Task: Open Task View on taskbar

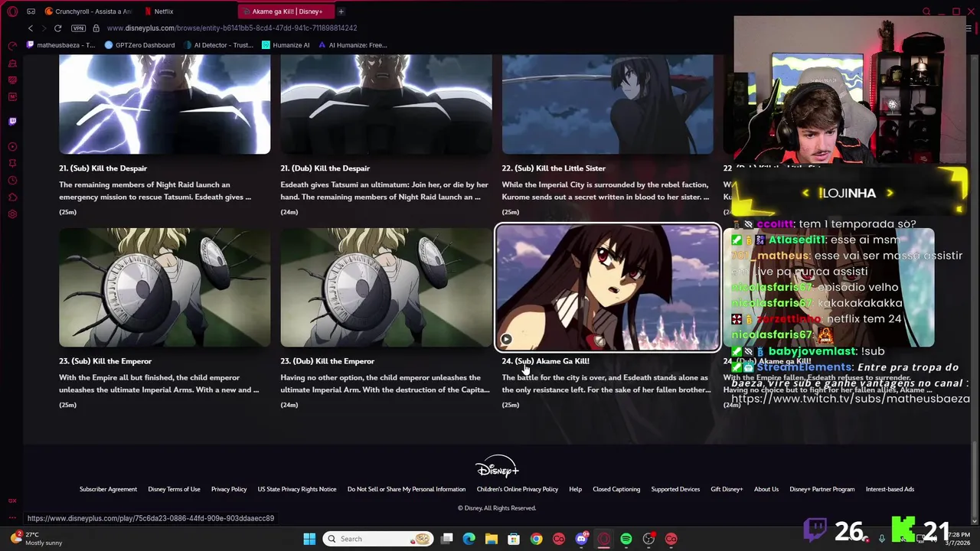Action: pos(447,539)
